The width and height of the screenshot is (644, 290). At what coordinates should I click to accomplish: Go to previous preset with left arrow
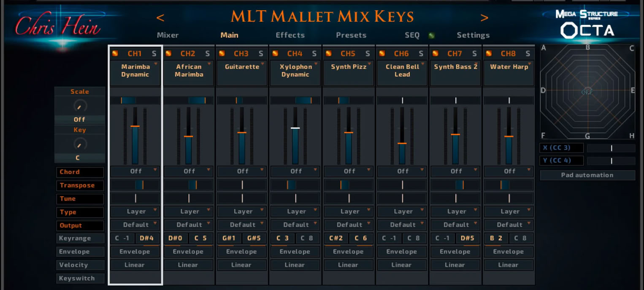[160, 18]
